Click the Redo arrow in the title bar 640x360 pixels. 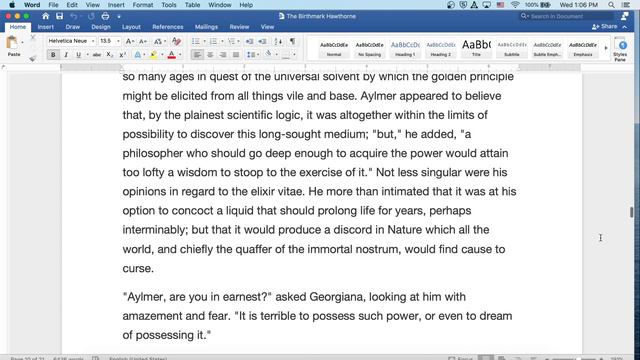click(91, 16)
